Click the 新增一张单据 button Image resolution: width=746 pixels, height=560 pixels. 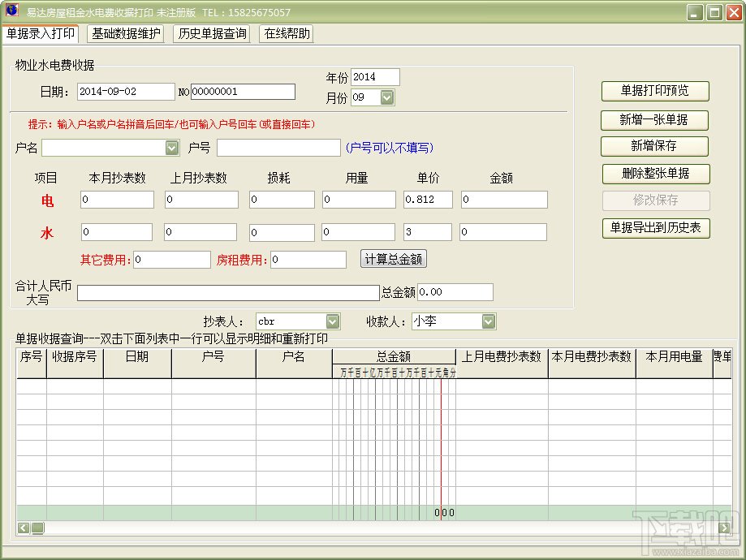point(654,120)
